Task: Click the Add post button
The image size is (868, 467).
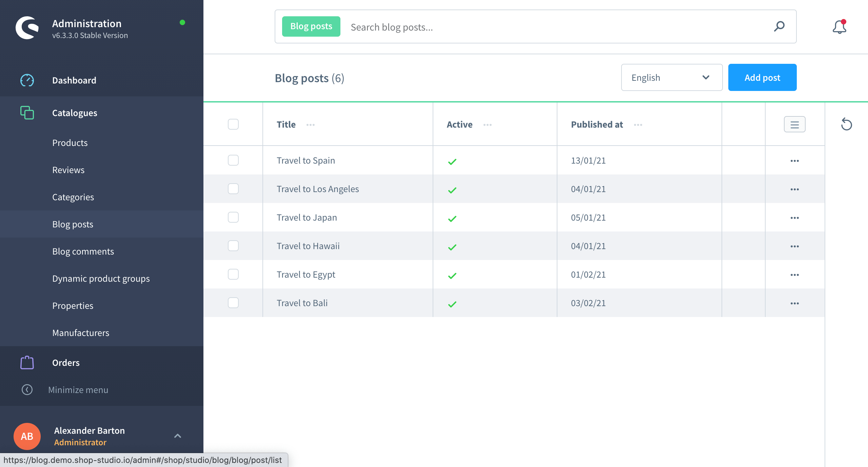Action: [x=762, y=78]
